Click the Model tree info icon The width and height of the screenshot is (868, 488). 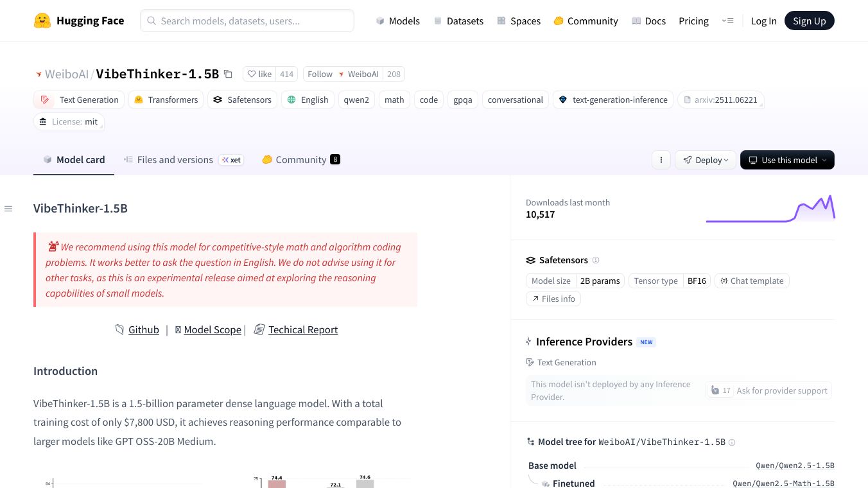[x=732, y=442]
